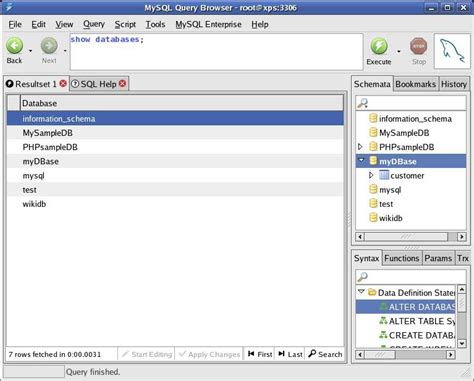The image size is (474, 381).
Task: Select the PHPsampleDB row in result grid
Action: [x=175, y=147]
